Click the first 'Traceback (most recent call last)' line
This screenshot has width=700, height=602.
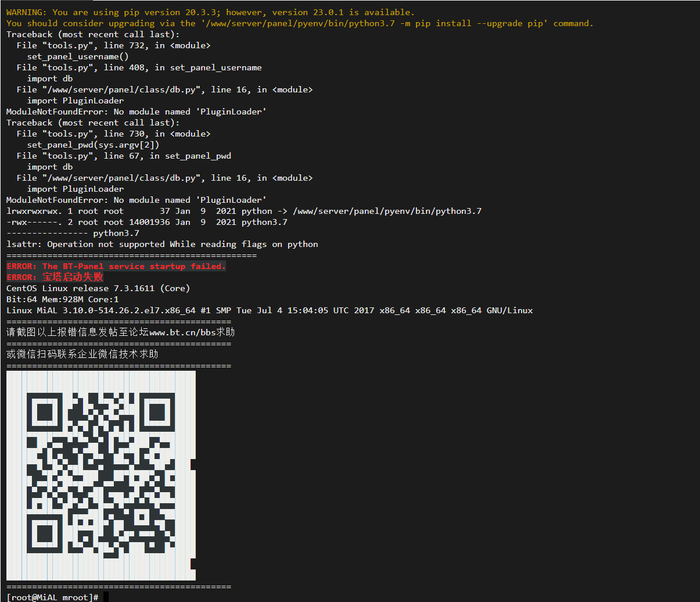(x=93, y=34)
